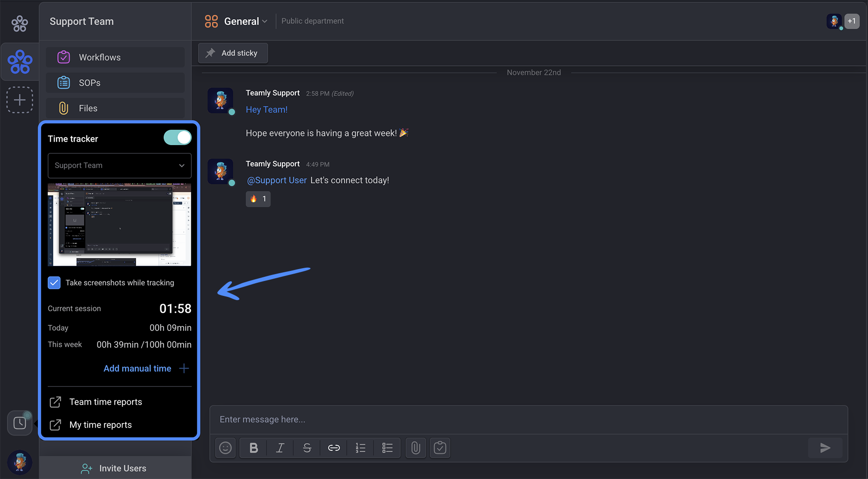
Task: Click the Hey Team! message text
Action: (267, 110)
